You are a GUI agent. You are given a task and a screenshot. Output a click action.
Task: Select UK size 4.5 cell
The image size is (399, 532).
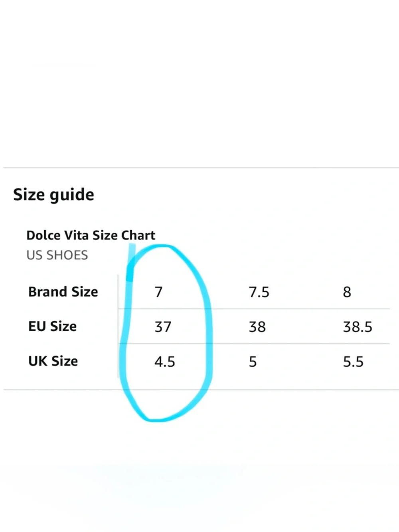[165, 362]
